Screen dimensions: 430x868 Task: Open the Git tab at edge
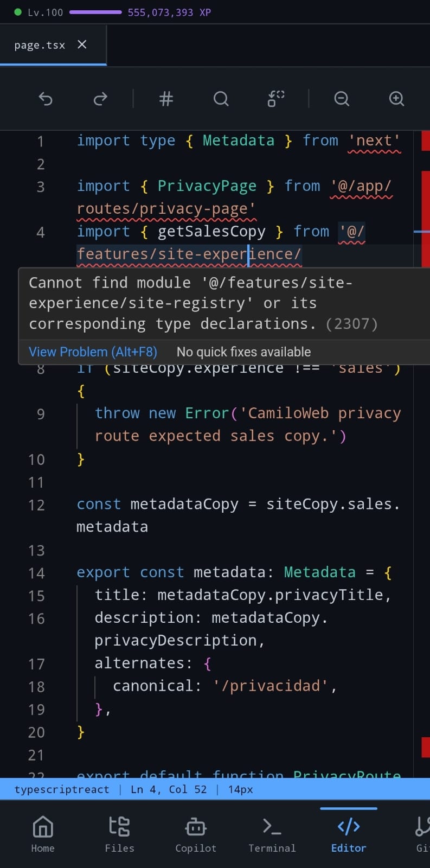click(422, 834)
